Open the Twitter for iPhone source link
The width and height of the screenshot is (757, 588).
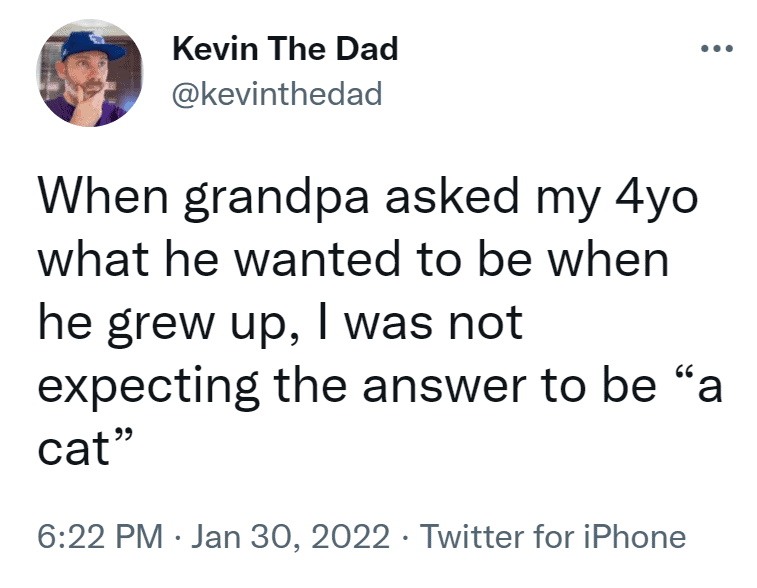click(x=553, y=536)
